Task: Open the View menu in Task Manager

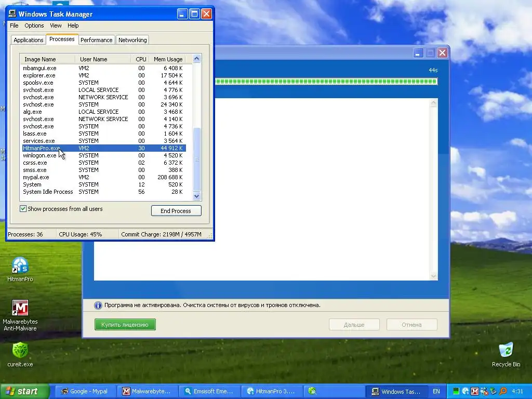Action: [56, 25]
